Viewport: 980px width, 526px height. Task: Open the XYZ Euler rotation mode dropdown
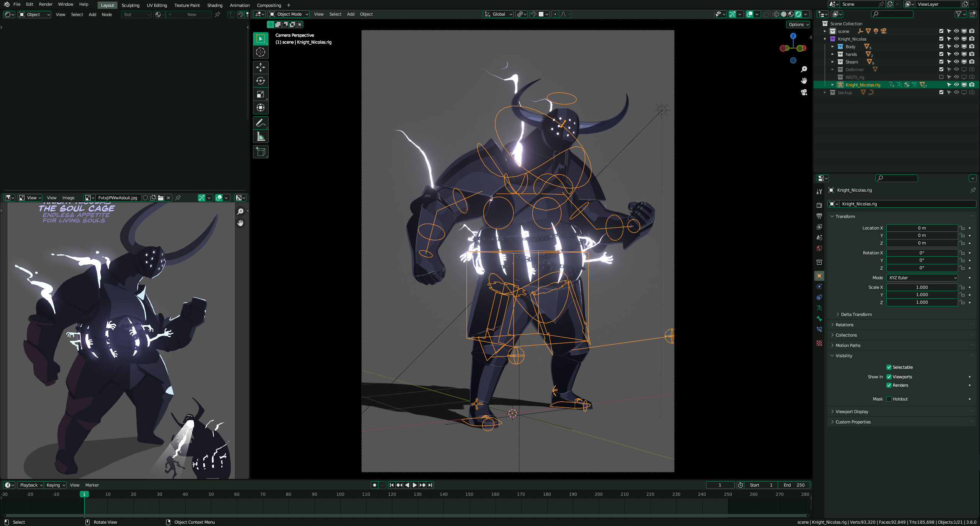coord(922,278)
